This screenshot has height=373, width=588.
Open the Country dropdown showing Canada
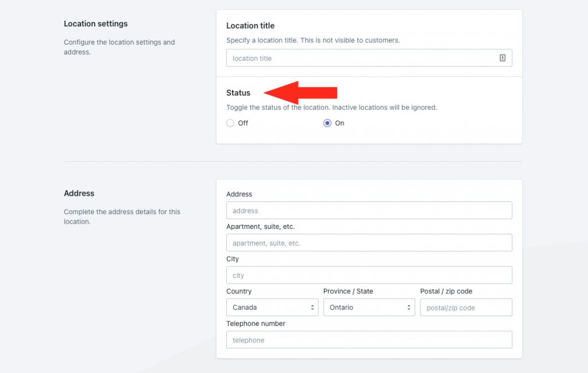click(x=272, y=308)
